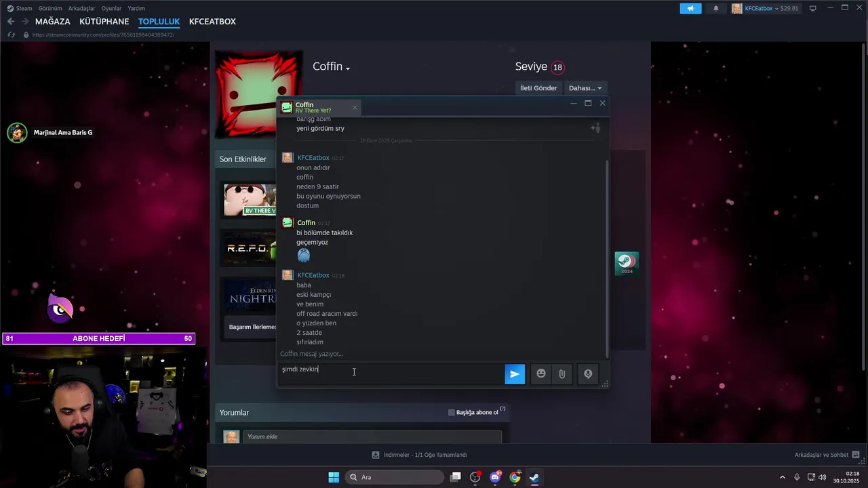Expand the Coffin profile name dropdown

coord(347,68)
